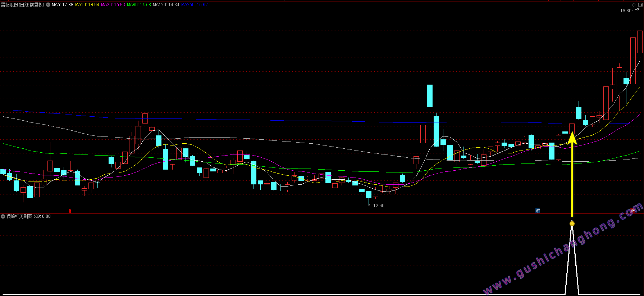The width and height of the screenshot is (644, 296).
Task: Click the diamond marker icon at top right
Action: coord(634,5)
